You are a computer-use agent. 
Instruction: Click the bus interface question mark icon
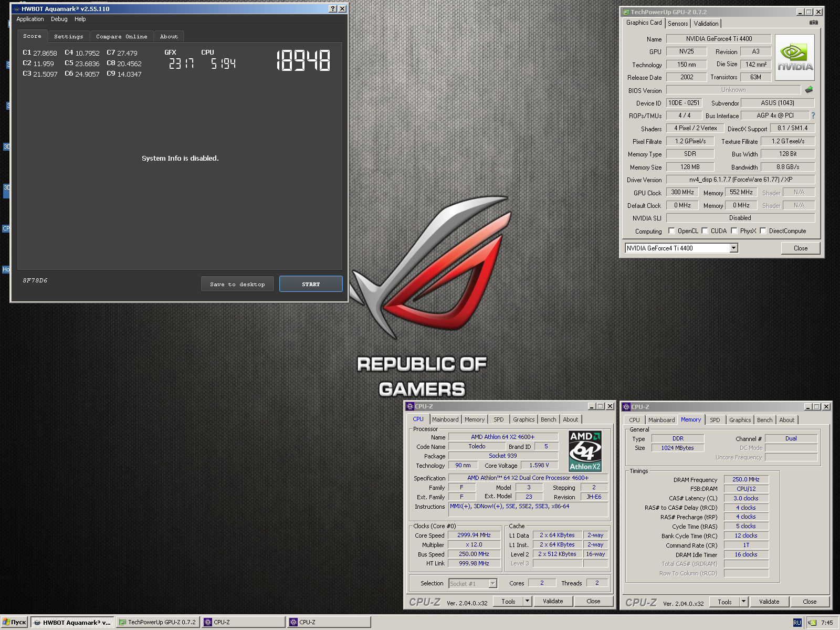click(813, 115)
